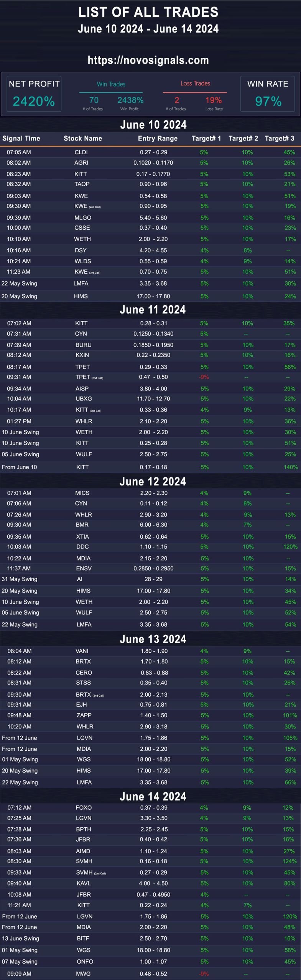This screenshot has width=301, height=980.
Task: Select the DDC row with 120% target
Action: (150, 547)
